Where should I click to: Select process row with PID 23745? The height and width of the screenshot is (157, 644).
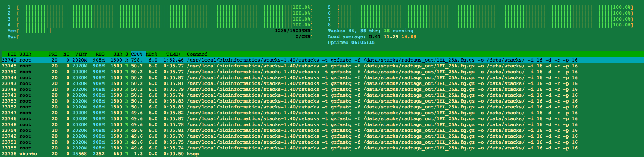point(322,66)
